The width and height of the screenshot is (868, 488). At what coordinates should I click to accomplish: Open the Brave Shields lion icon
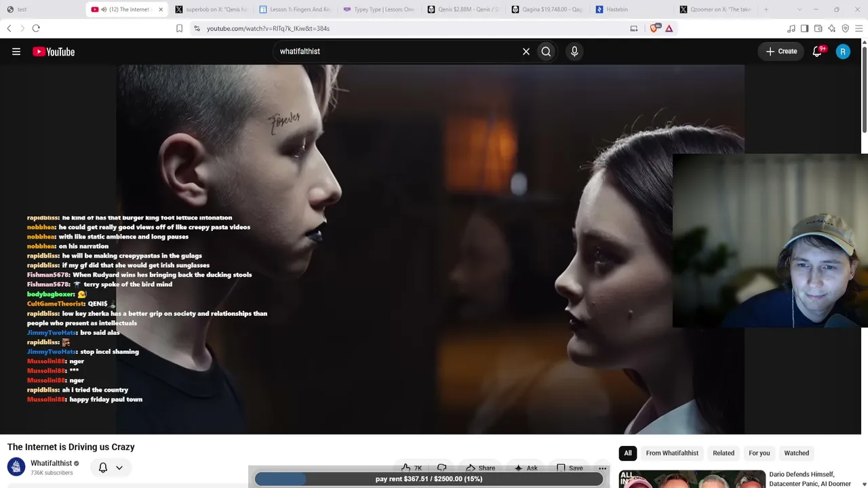tap(655, 28)
